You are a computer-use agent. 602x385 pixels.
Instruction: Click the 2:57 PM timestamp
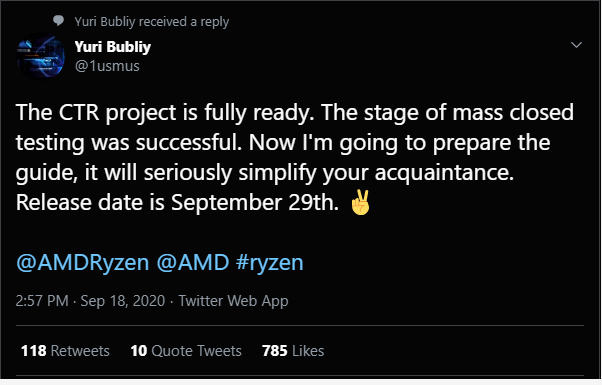pyautogui.click(x=42, y=301)
